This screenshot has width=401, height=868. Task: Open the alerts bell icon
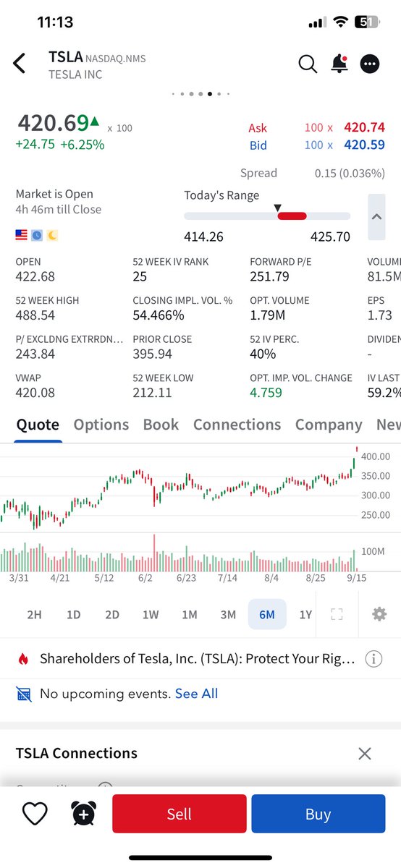click(x=339, y=64)
